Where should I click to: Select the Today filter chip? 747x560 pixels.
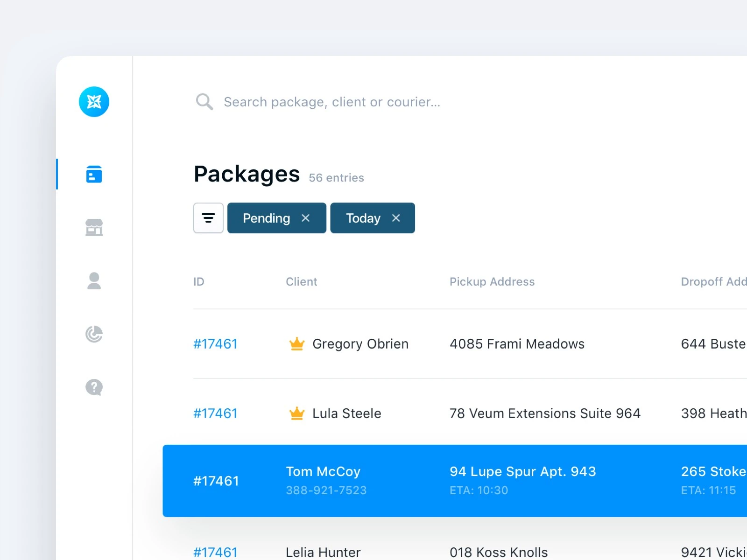363,218
